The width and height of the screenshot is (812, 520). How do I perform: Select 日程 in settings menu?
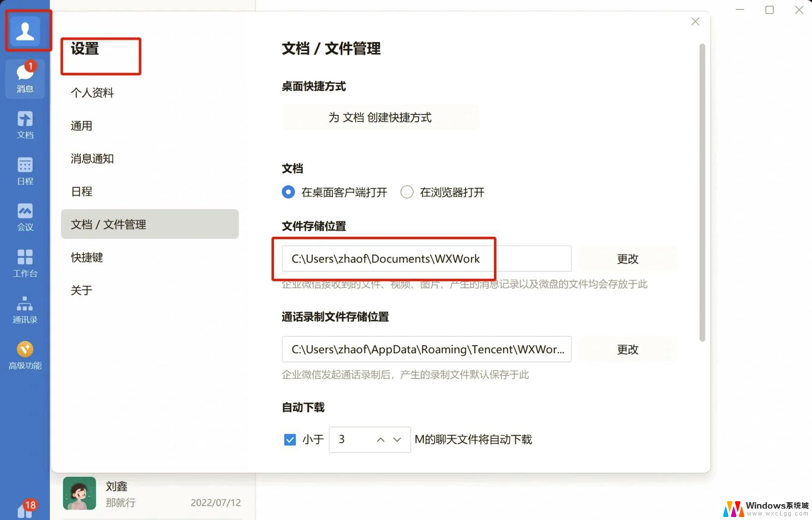pyautogui.click(x=81, y=192)
